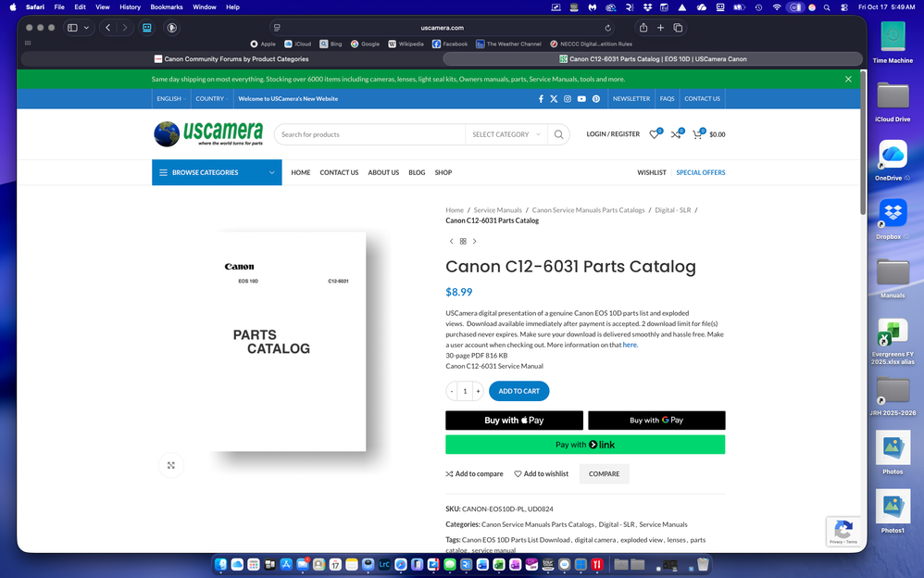
Task: Expand the Browse Categories menu
Action: [x=217, y=172]
